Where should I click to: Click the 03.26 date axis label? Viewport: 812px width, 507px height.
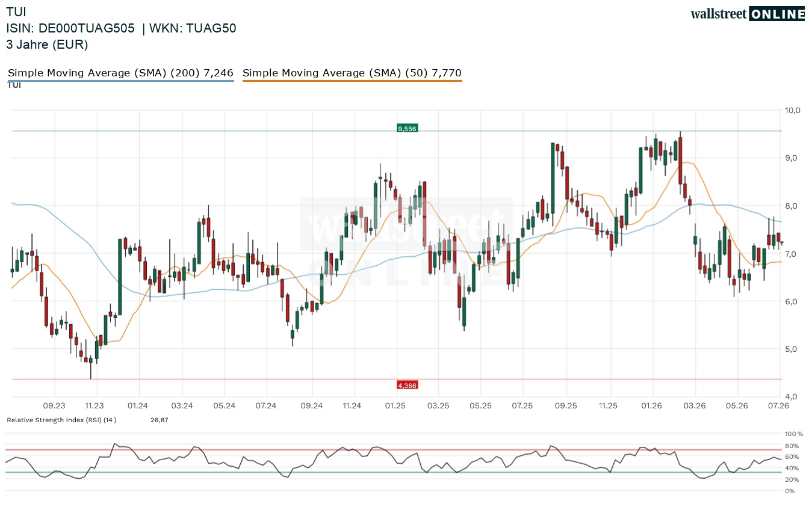(x=694, y=406)
